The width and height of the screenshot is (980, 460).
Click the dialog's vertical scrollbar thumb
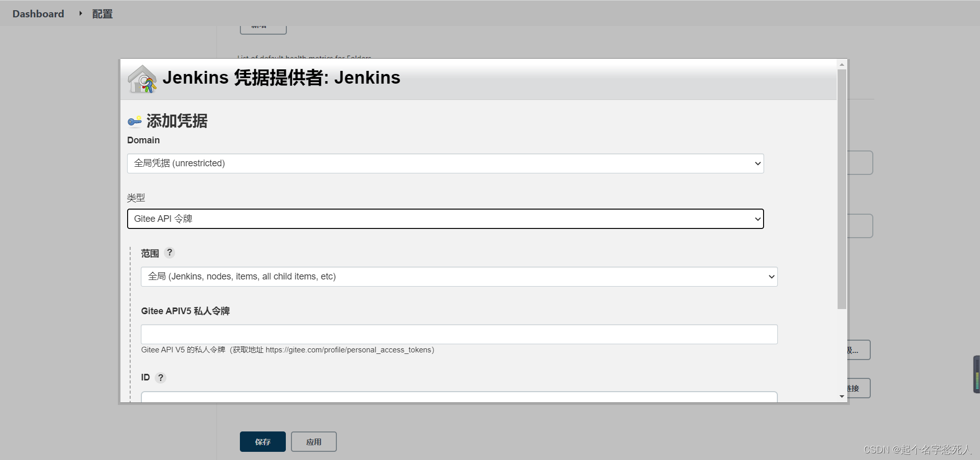842,189
